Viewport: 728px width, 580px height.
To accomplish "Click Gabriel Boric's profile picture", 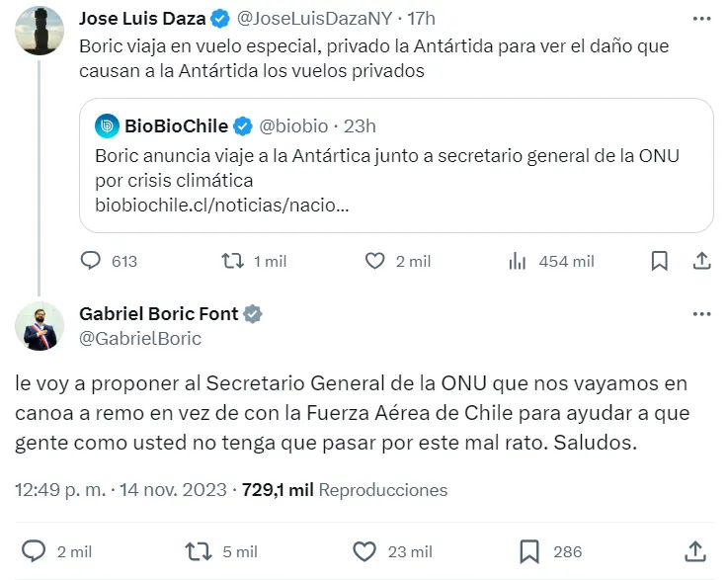I will (40, 326).
